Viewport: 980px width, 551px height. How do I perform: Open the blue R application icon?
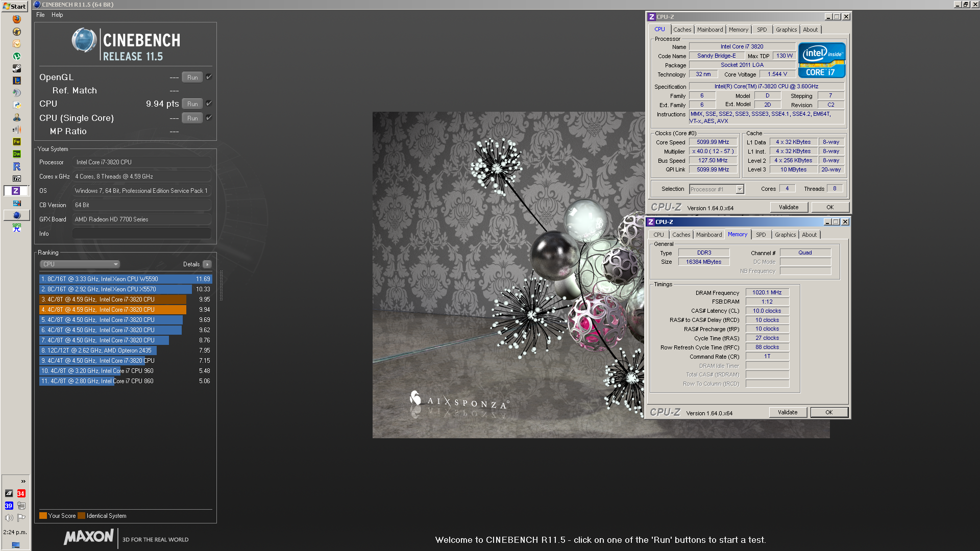[17, 166]
